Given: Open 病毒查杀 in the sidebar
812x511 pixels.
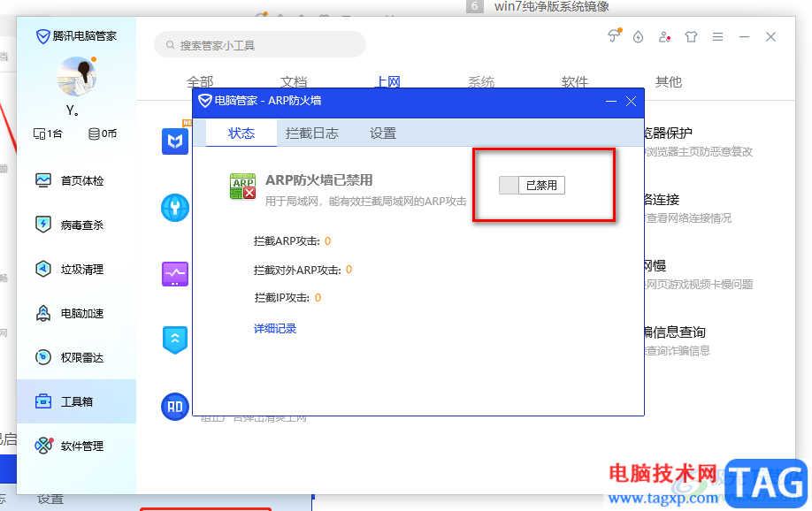Looking at the screenshot, I should [77, 225].
